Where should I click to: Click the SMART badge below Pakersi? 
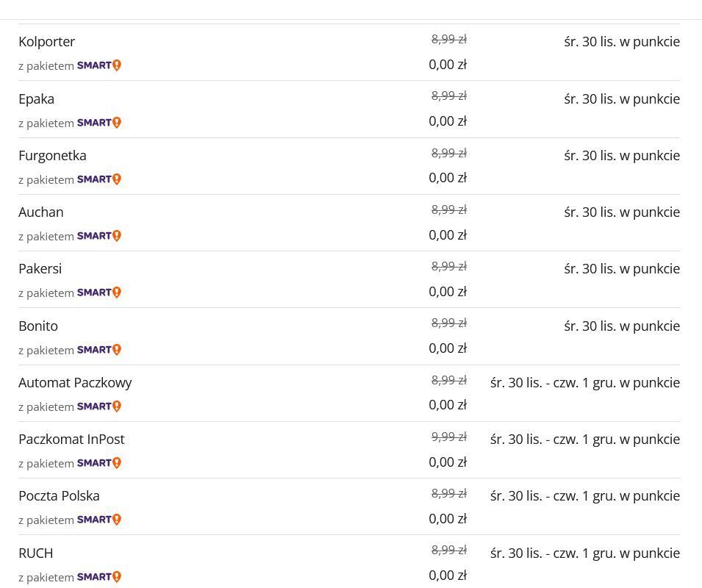click(99, 293)
